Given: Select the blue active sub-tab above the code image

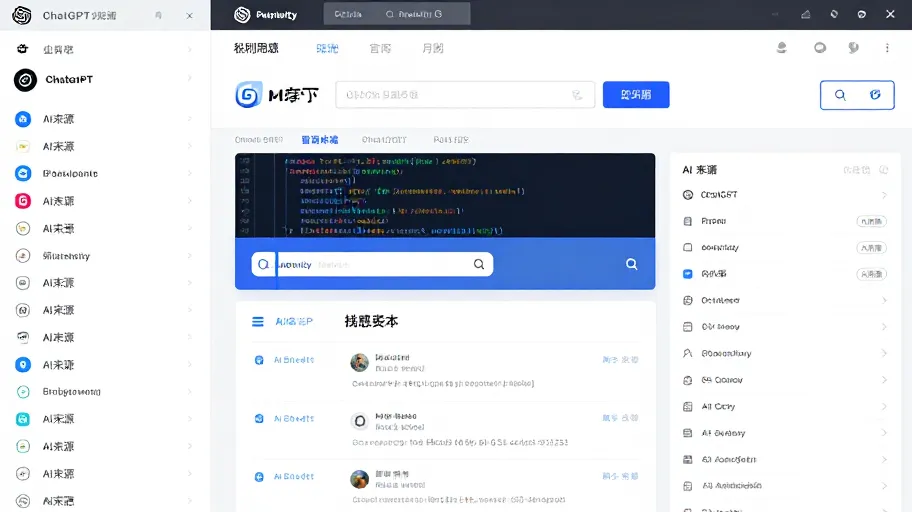Looking at the screenshot, I should pyautogui.click(x=319, y=140).
